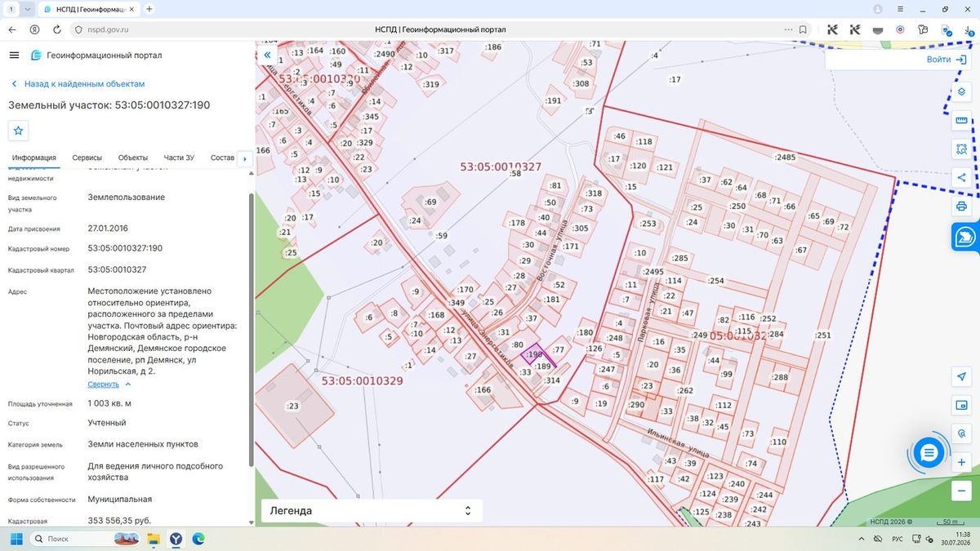Image resolution: width=980 pixels, height=551 pixels.
Task: Select the ruler measurement tool
Action: point(961,121)
